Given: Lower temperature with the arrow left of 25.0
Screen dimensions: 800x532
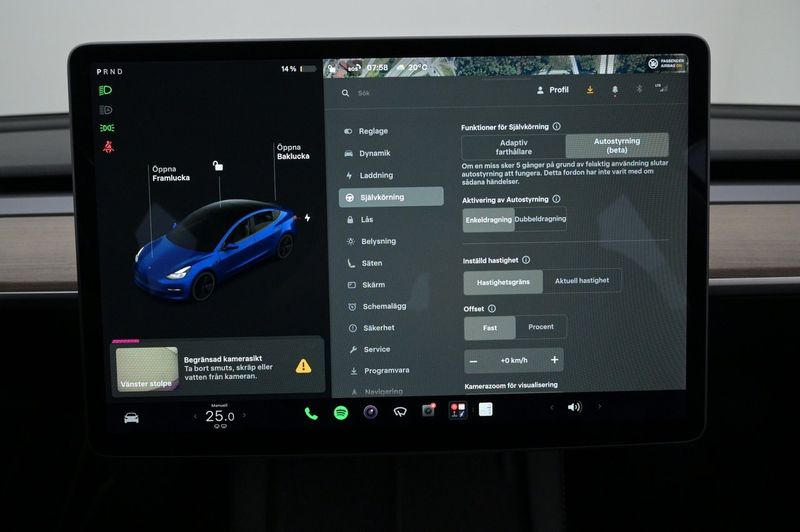Looking at the screenshot, I should [195, 417].
